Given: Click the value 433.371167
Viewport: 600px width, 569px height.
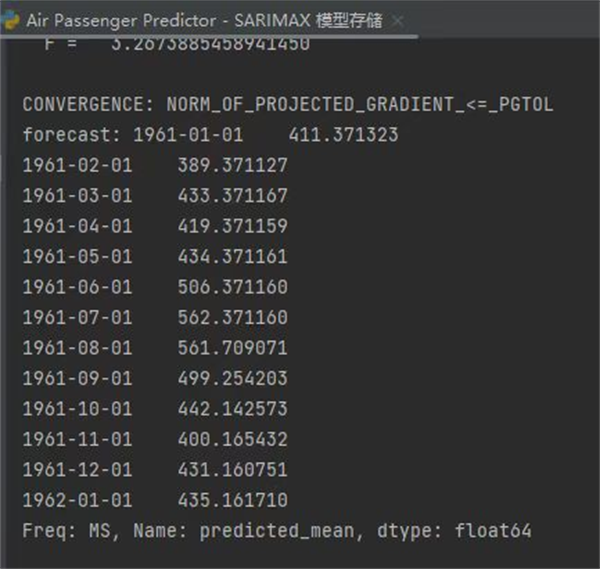Looking at the screenshot, I should pyautogui.click(x=232, y=195).
